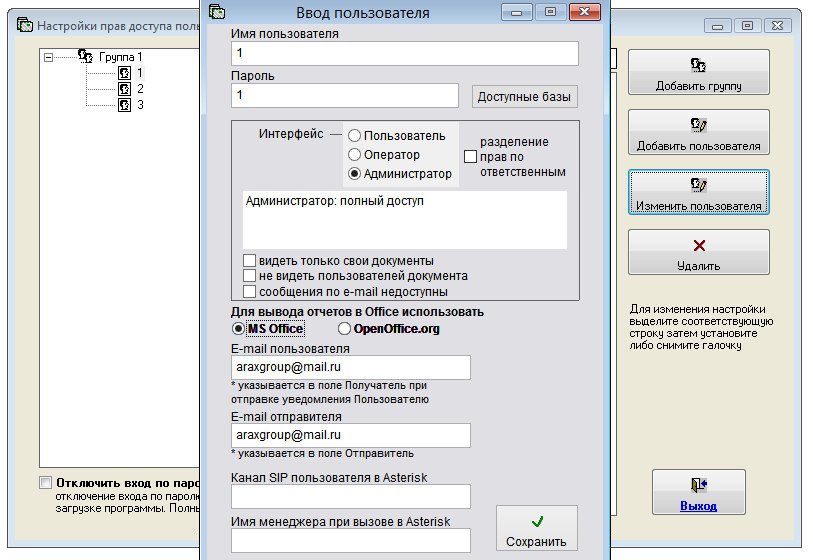
Task: Choose OpenOffice.org radio button
Action: click(x=344, y=329)
